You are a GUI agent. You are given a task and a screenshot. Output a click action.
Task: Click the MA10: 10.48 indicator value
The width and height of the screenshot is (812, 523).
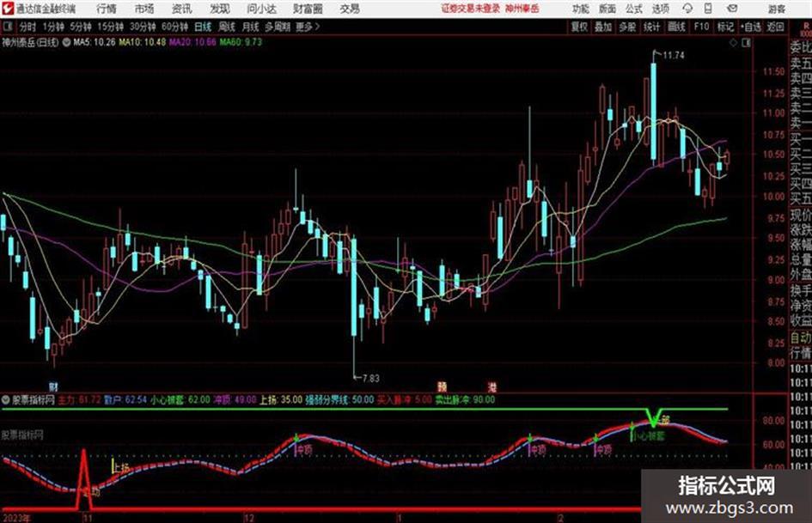(143, 42)
